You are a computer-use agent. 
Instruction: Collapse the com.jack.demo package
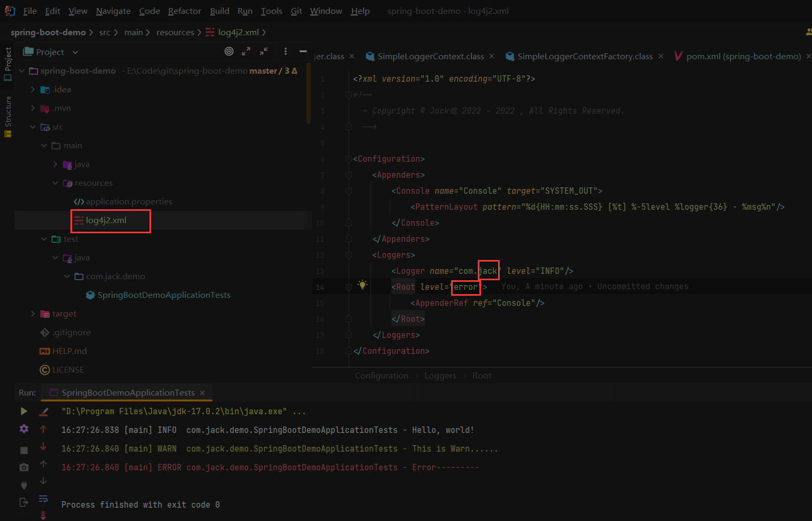point(67,277)
